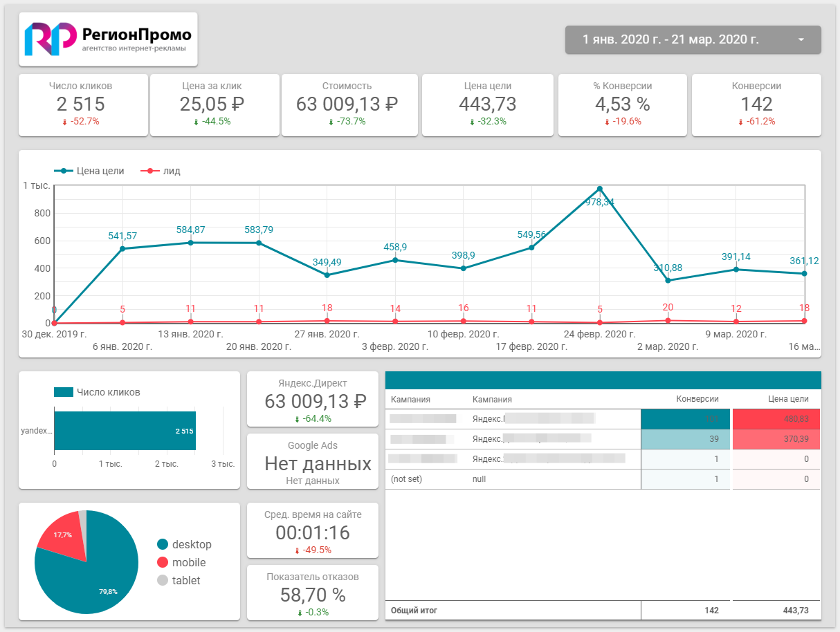Screen dimensions: 840x632
Task: Click the desktop legend color dot
Action: 163,545
